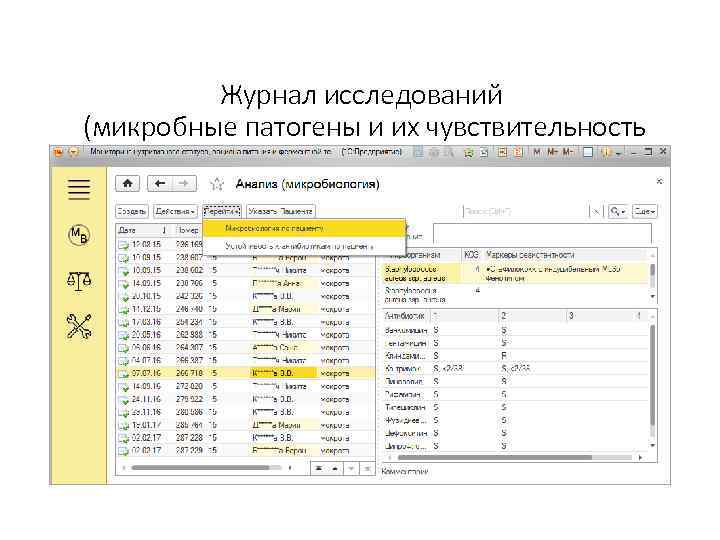This screenshot has height=540, width=720.
Task: Select the Тигециклин antibiotic row
Action: 516,407
